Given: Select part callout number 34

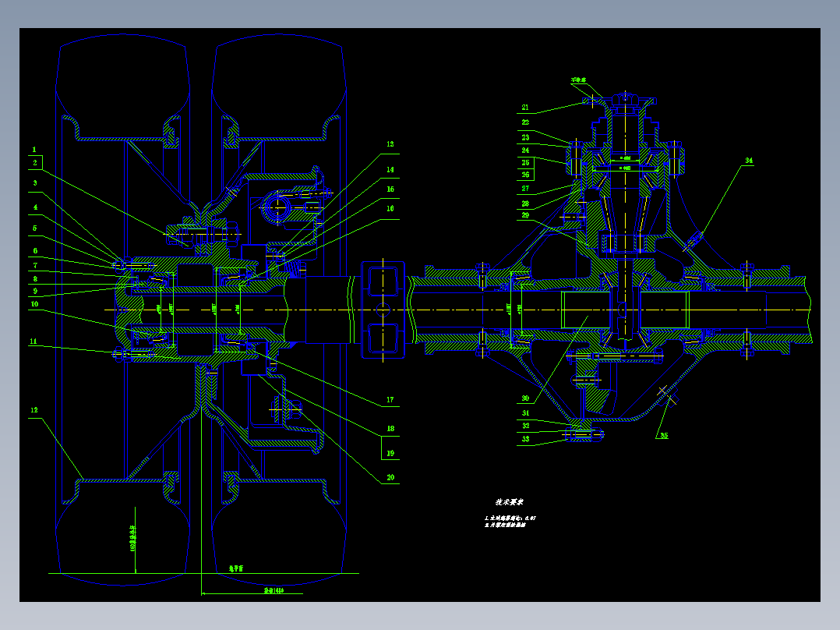Looking at the screenshot, I should 749,161.
